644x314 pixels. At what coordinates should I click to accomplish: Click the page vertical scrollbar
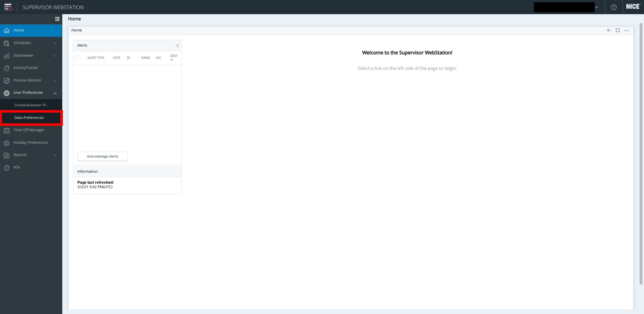[641, 154]
